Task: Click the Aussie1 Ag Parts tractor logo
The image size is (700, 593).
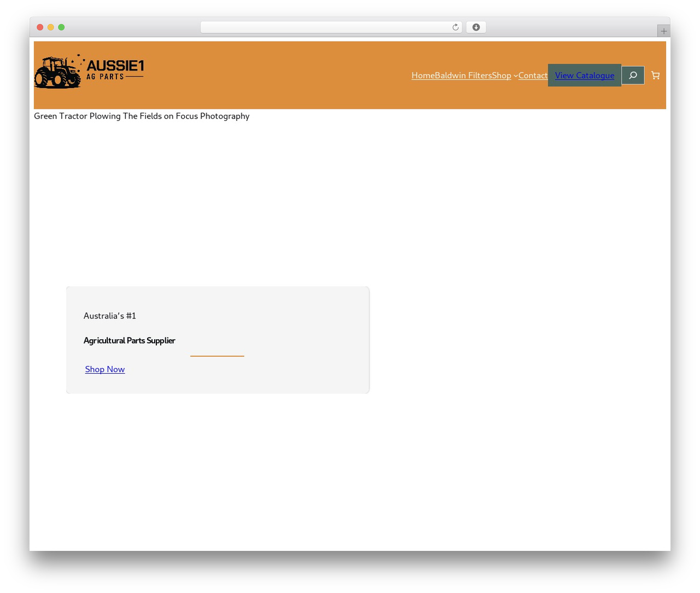Action: (89, 72)
